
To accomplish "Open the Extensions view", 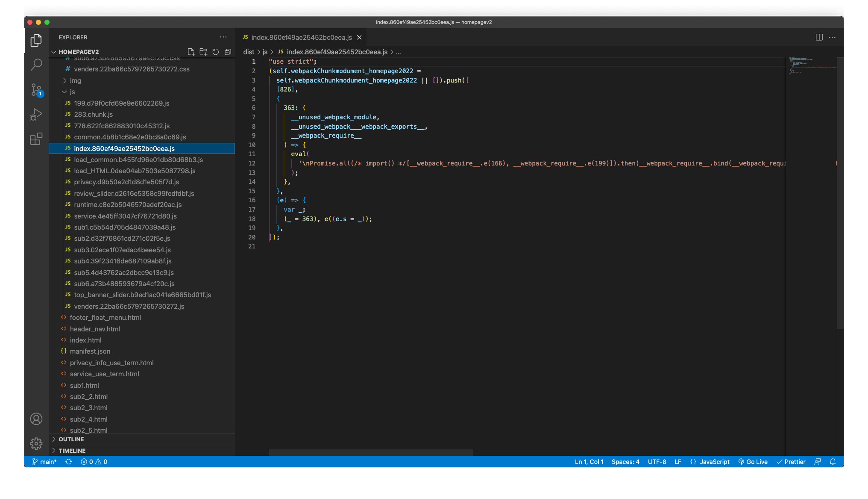I will pyautogui.click(x=36, y=139).
